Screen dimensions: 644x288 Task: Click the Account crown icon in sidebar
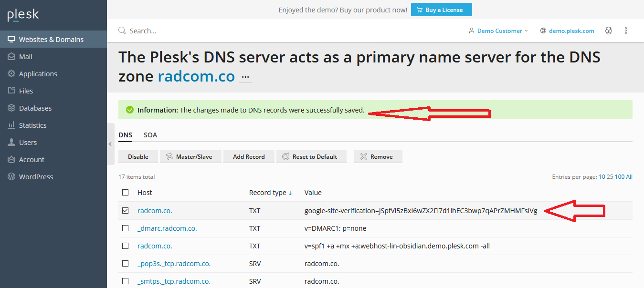coord(11,160)
